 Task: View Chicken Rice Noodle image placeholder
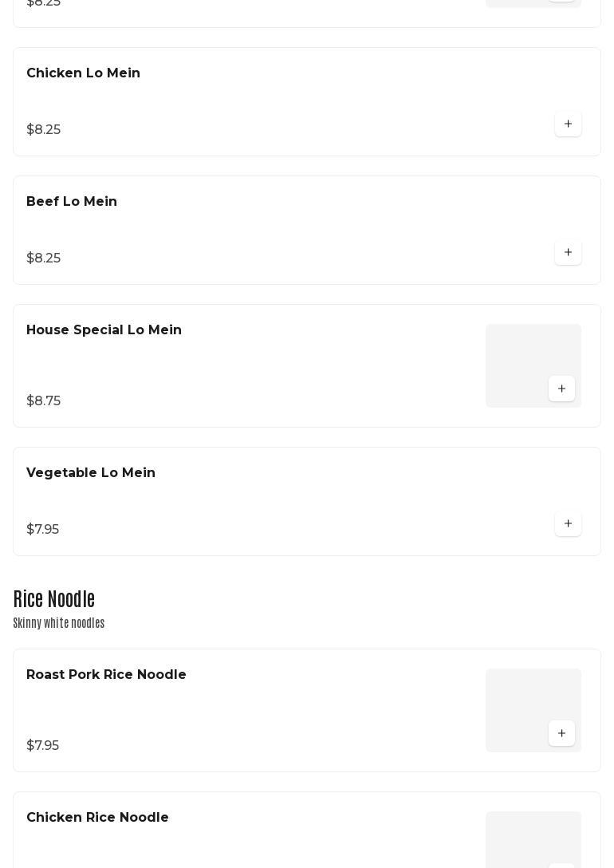(x=533, y=840)
